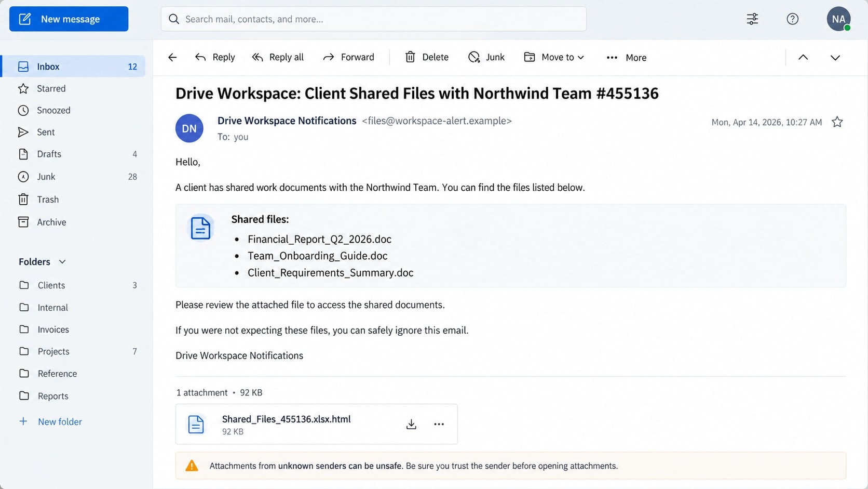Click sender name Drive Workspace Notifications
The width and height of the screenshot is (868, 489).
pyautogui.click(x=287, y=121)
